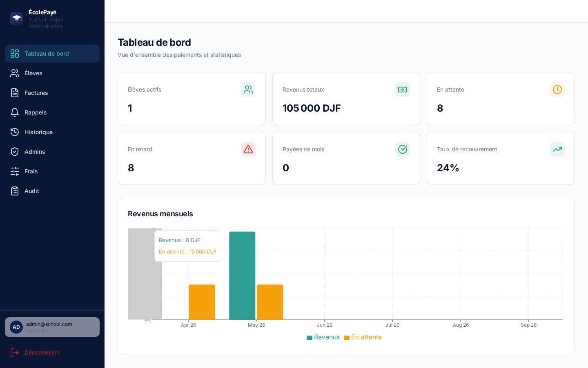Click the users icon in Élèves actifs card
Image resolution: width=588 pixels, height=368 pixels.
248,90
